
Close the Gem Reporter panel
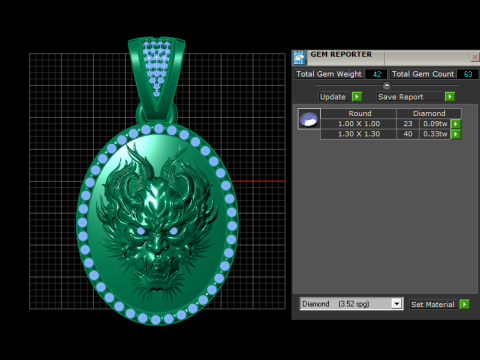click(x=475, y=57)
